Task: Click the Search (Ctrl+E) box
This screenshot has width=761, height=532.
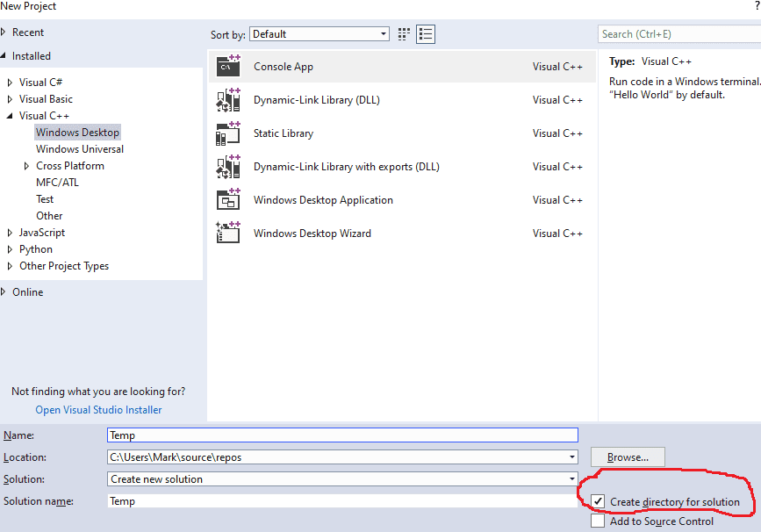Action: (679, 34)
